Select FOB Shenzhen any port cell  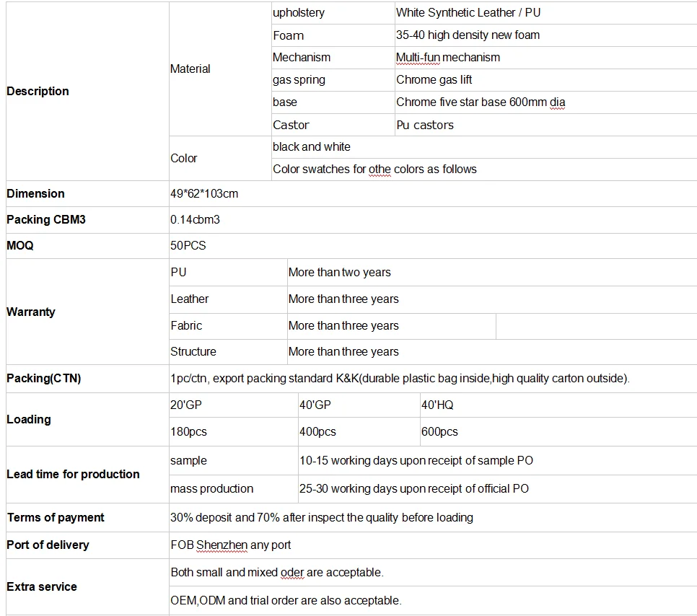pos(433,545)
